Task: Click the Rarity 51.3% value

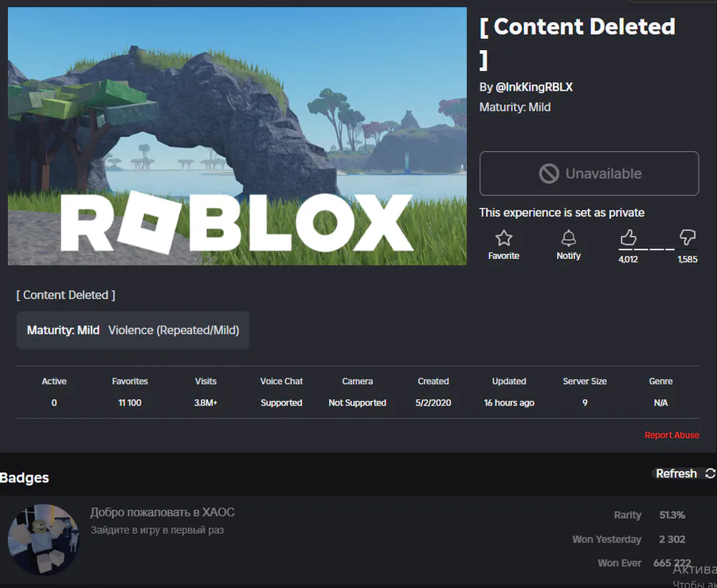Action: point(672,515)
